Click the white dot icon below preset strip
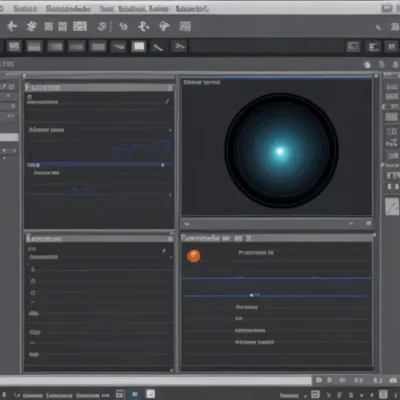 click(367, 65)
